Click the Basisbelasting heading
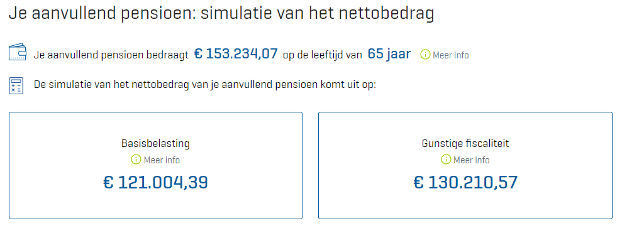Screen dimensions: 644x228 pyautogui.click(x=156, y=144)
